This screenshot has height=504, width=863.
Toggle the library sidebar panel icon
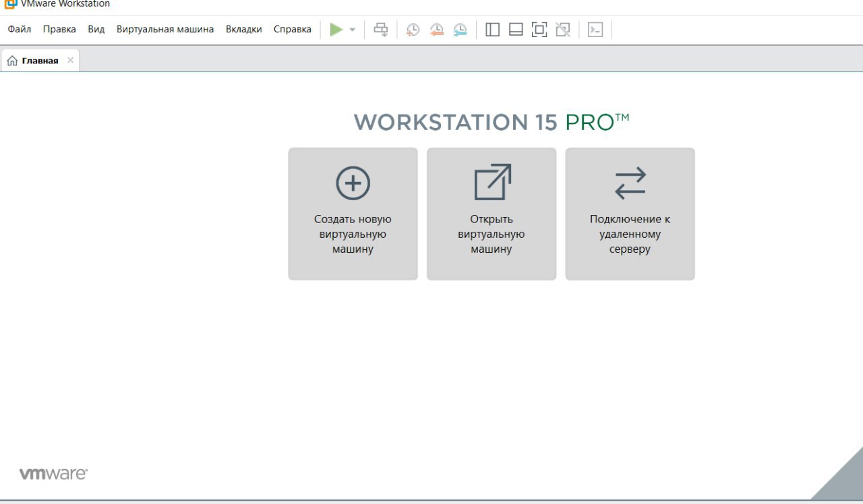tap(493, 30)
